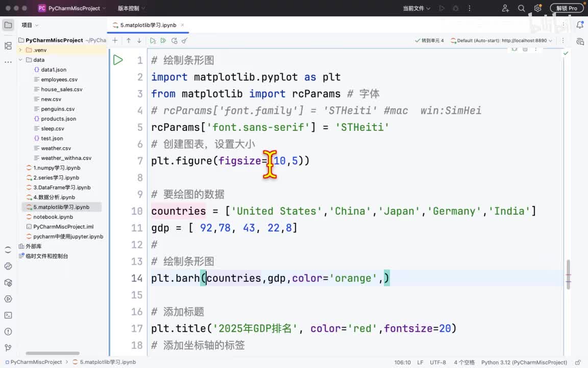This screenshot has height=368, width=588.
Task: Click the Python 3.12 interpreter status
Action: (x=524, y=362)
